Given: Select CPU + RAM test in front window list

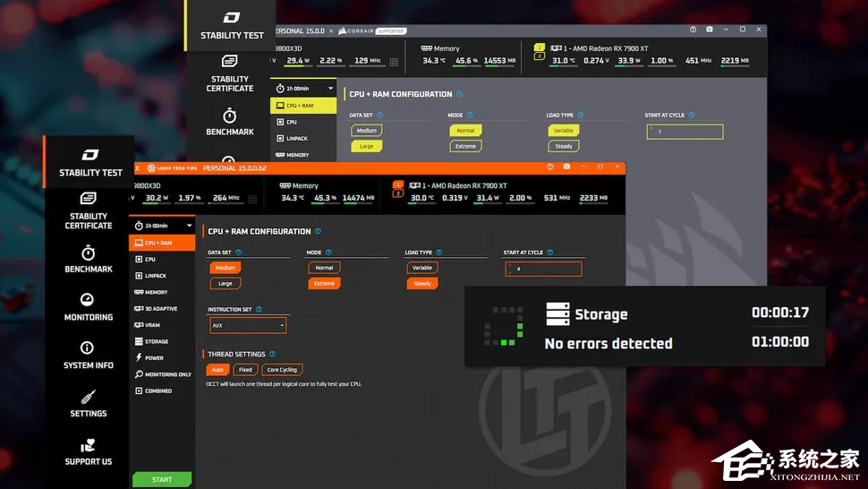Looking at the screenshot, I should pyautogui.click(x=162, y=243).
